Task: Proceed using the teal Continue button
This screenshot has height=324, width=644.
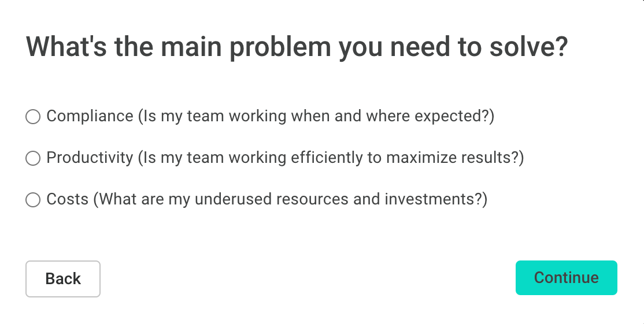Action: coord(567,278)
